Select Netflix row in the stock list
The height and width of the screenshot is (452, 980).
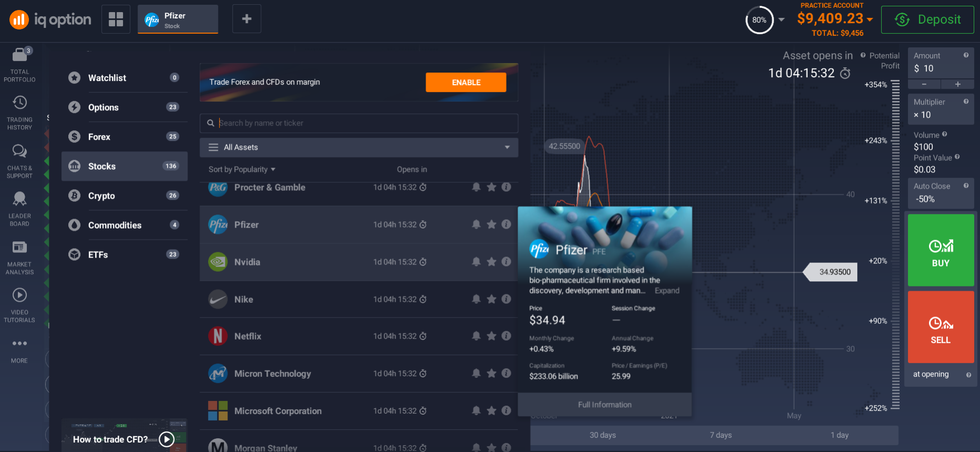click(359, 336)
